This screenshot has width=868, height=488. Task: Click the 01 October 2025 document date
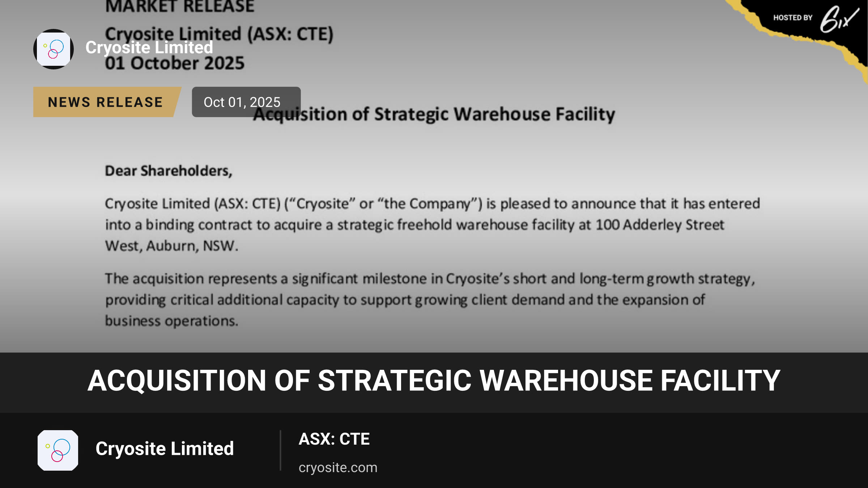(175, 63)
